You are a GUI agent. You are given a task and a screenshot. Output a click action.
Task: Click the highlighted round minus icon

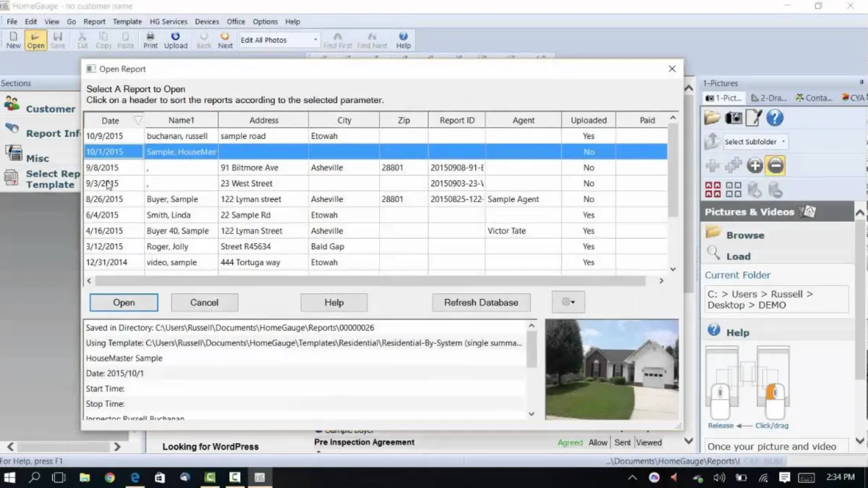click(775, 166)
